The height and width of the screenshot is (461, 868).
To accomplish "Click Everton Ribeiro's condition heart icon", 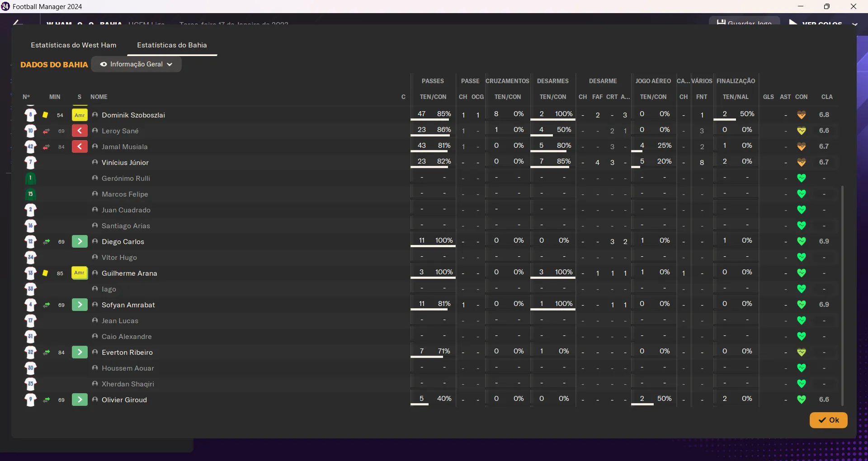I will coord(802,353).
